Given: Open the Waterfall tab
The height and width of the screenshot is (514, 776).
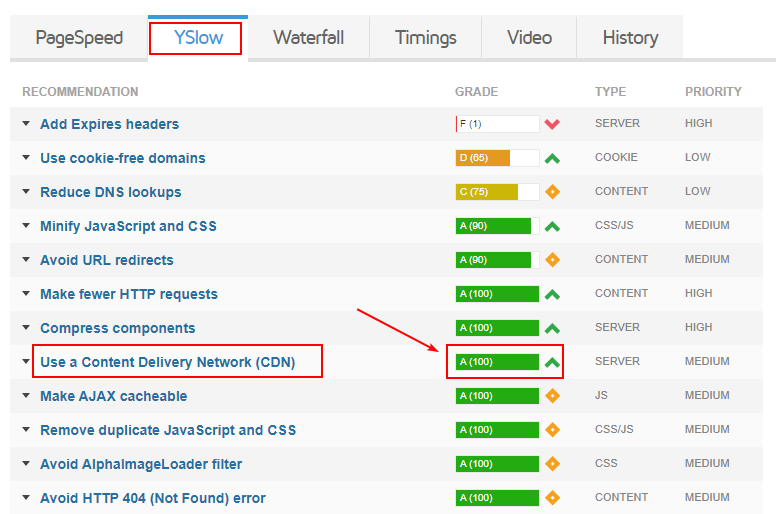Looking at the screenshot, I should 308,38.
